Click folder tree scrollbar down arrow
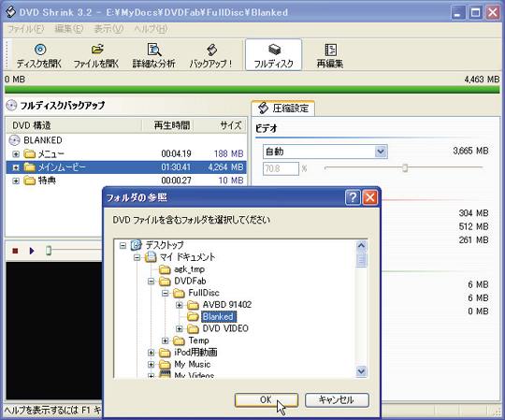The height and width of the screenshot is (420, 505). 361,371
